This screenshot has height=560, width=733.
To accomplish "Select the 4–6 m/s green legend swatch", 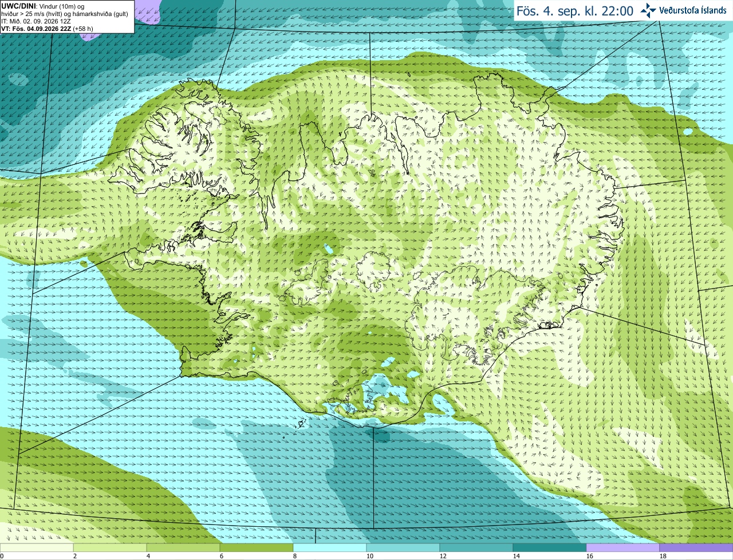I will pos(183,547).
